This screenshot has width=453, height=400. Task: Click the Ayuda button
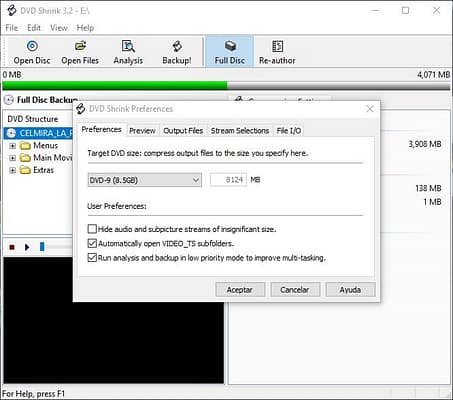pyautogui.click(x=350, y=289)
